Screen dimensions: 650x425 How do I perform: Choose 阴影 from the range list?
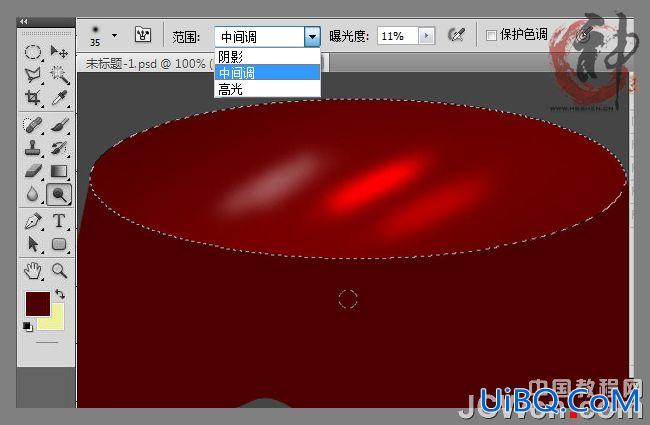point(267,57)
